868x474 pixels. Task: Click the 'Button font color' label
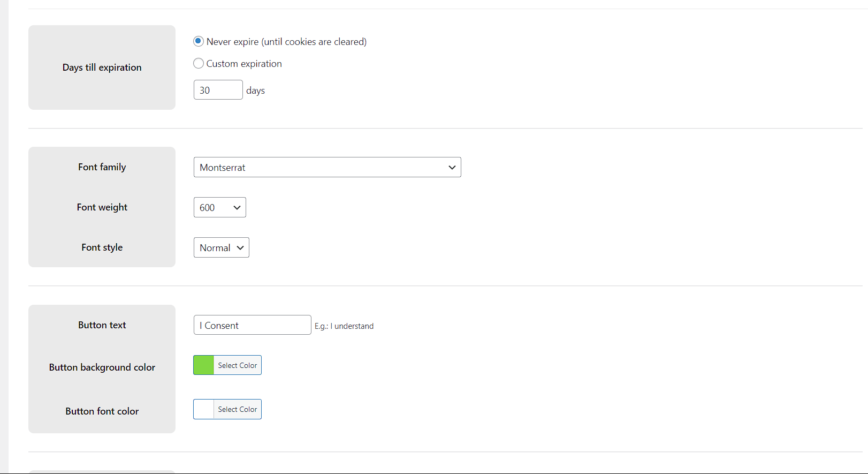pos(102,411)
